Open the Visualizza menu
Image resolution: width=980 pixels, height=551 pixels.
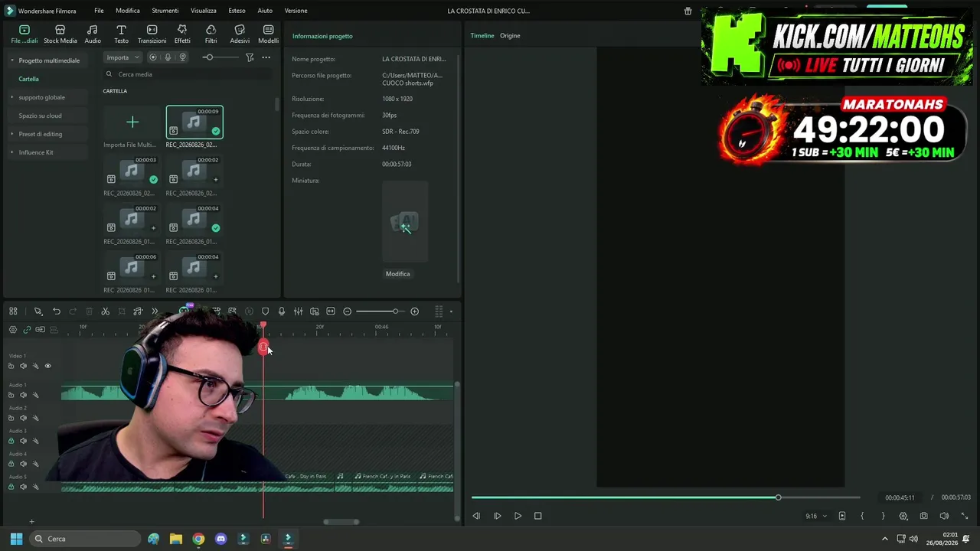pyautogui.click(x=204, y=11)
